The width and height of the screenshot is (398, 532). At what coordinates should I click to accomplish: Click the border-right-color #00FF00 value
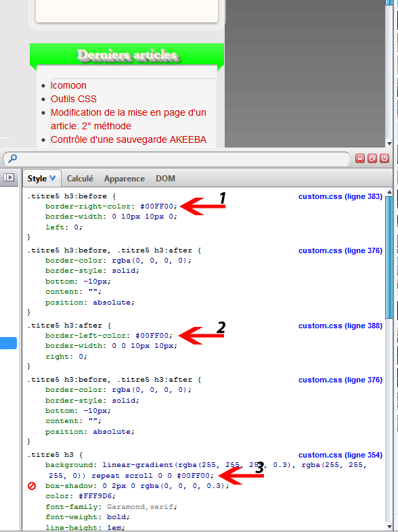[x=157, y=206]
